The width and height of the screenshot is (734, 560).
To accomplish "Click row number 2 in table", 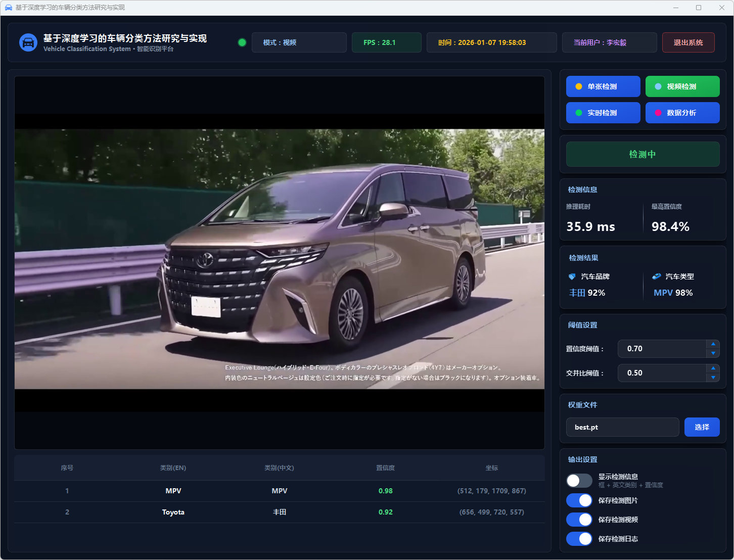I will (67, 512).
